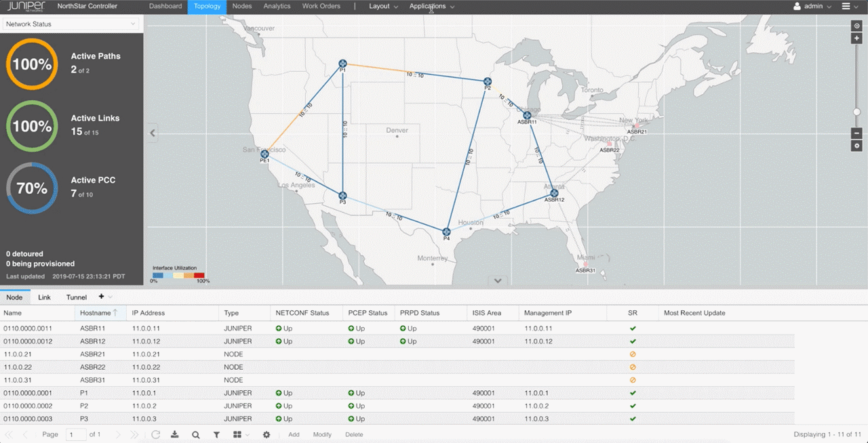Collapse the left Network Status panel

153,133
